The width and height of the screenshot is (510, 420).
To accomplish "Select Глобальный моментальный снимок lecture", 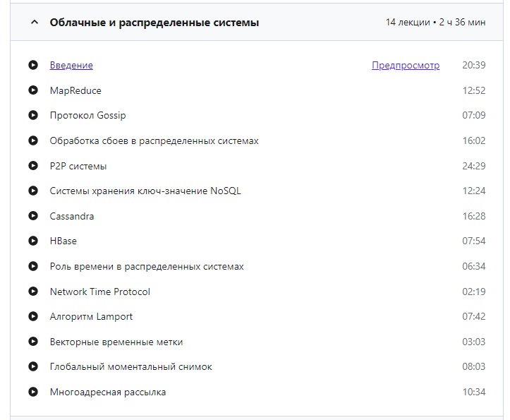I will coord(130,367).
